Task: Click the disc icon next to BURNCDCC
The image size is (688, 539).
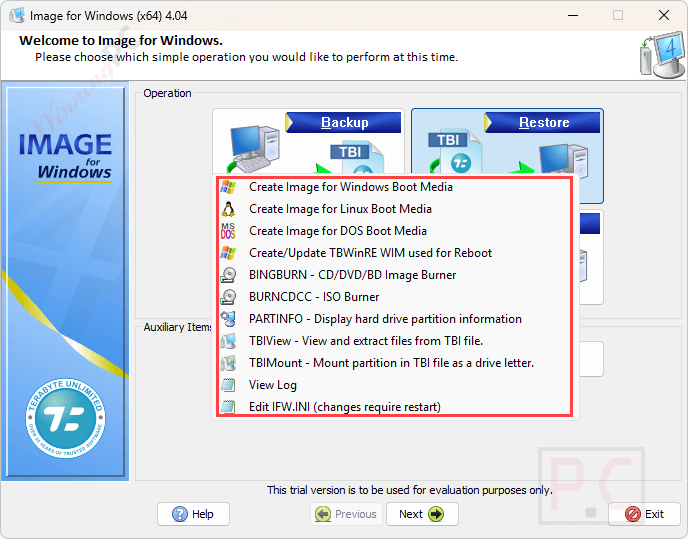Action: pyautogui.click(x=228, y=297)
